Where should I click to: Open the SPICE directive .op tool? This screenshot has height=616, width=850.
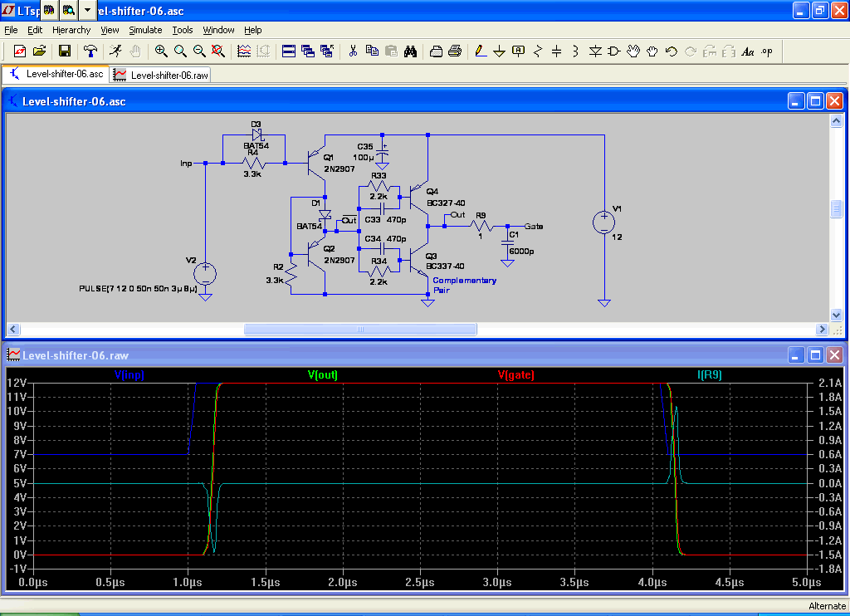[766, 51]
